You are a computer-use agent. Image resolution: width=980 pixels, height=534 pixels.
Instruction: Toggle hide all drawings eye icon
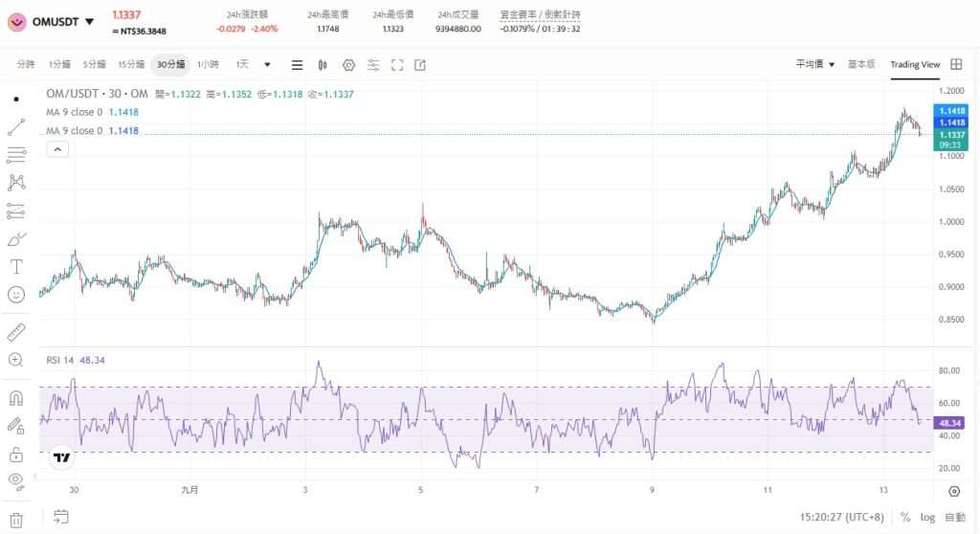16,480
